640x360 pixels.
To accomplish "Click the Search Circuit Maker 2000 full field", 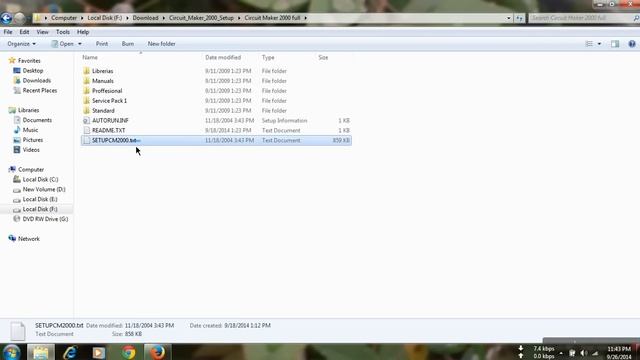I will [582, 18].
